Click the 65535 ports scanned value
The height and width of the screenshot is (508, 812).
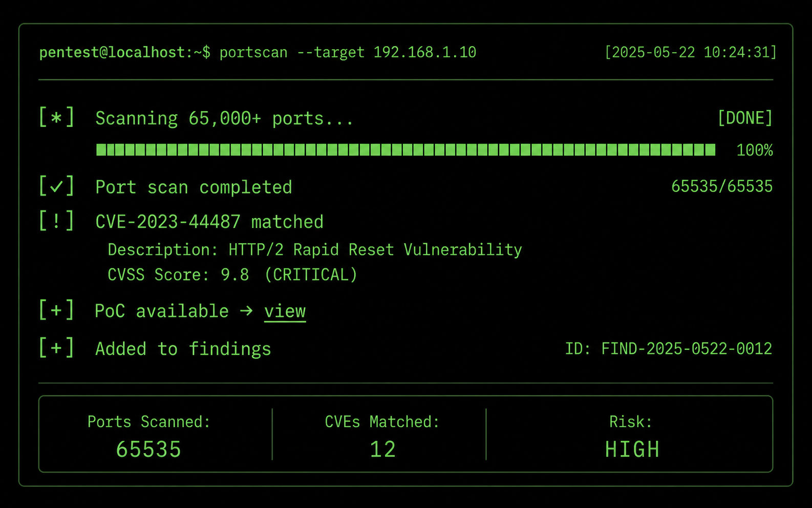coord(148,450)
